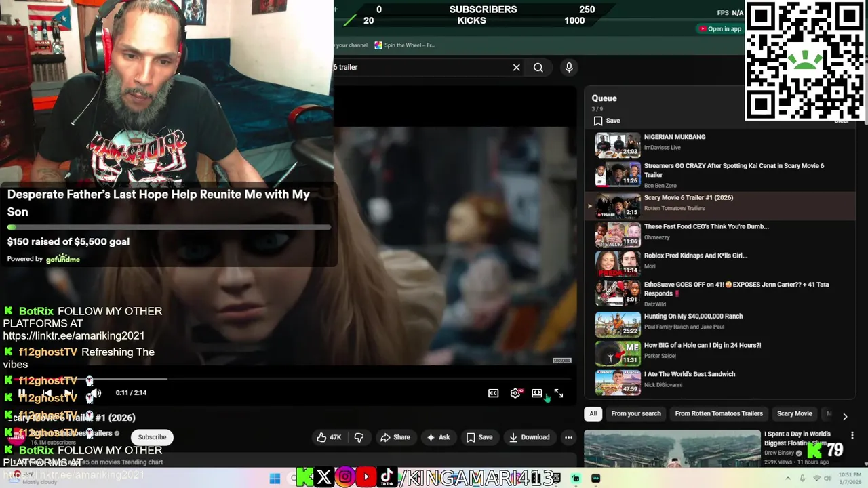Select the From your search chip
The width and height of the screenshot is (868, 488).
click(636, 413)
